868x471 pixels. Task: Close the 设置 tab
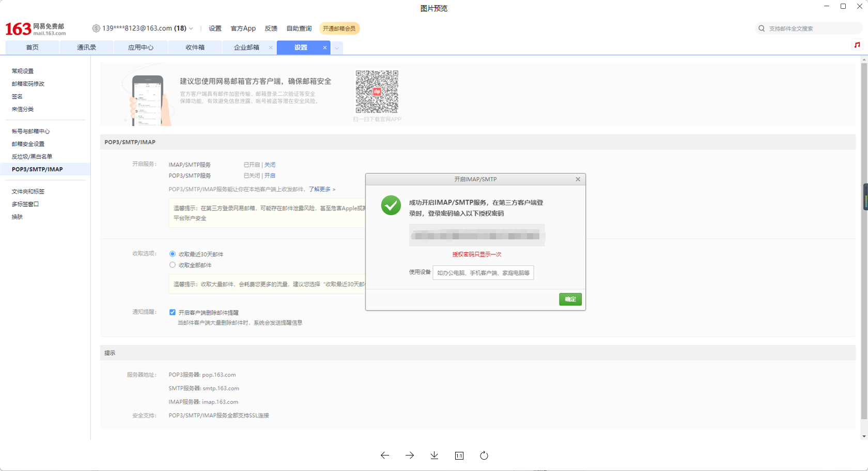(x=324, y=48)
